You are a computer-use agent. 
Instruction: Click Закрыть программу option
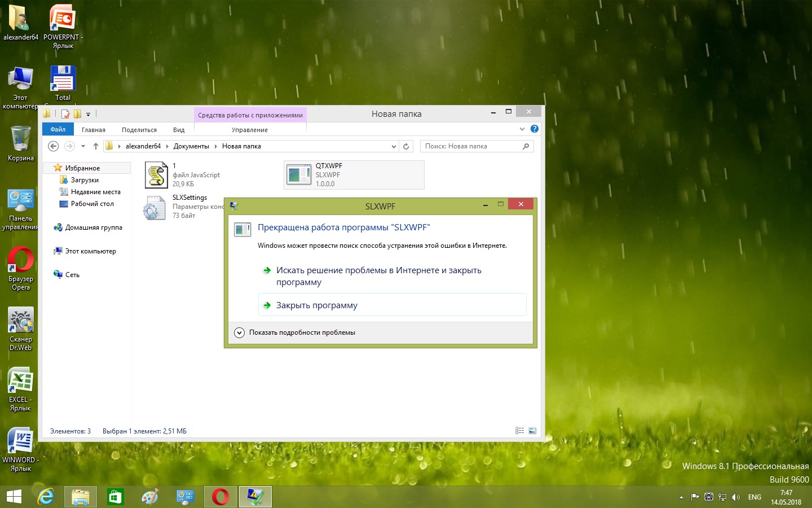317,305
